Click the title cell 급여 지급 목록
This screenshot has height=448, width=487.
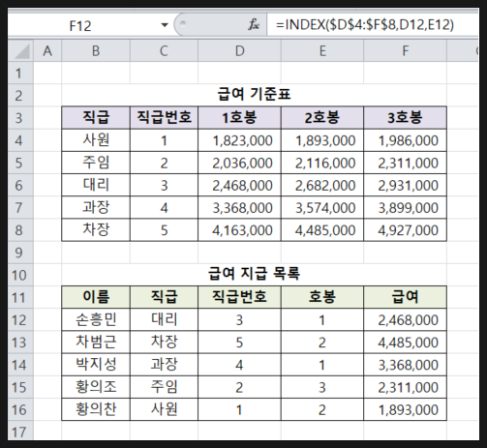pos(255,275)
